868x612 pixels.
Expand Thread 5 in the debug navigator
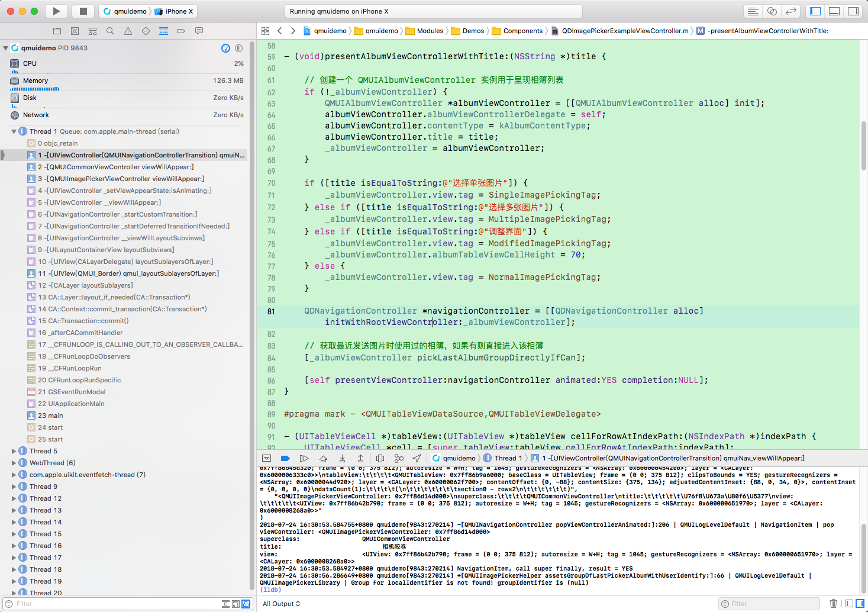[14, 450]
